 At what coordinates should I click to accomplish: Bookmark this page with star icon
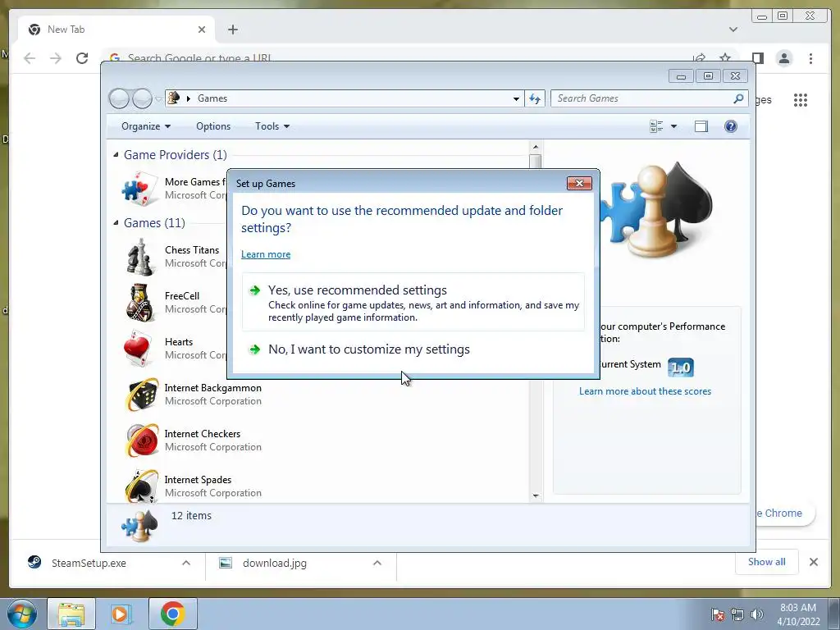click(725, 58)
